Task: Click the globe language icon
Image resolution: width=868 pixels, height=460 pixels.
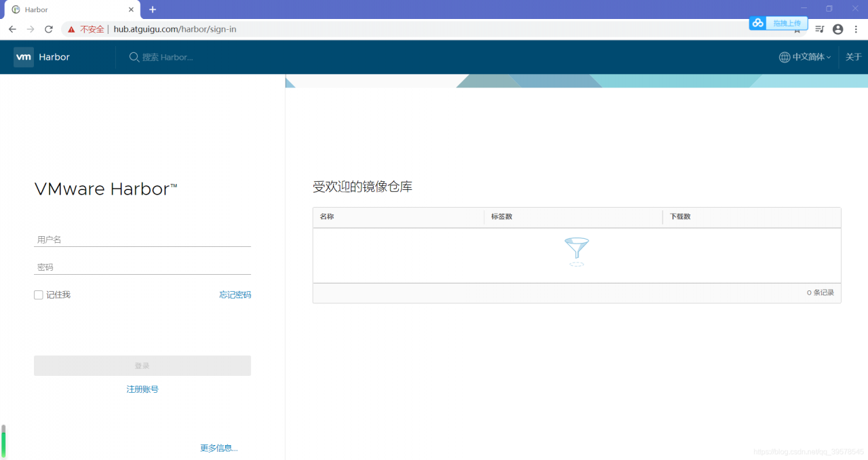Action: coord(785,57)
